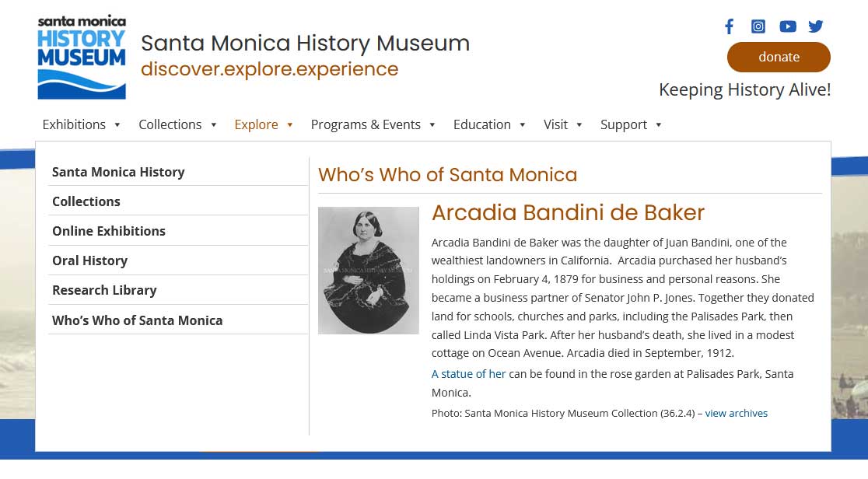The image size is (868, 479).
Task: Open Oral History submenu item
Action: [x=89, y=260]
